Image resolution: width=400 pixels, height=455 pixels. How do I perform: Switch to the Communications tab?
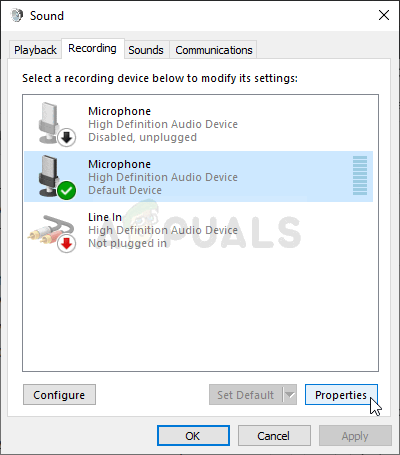[x=214, y=50]
